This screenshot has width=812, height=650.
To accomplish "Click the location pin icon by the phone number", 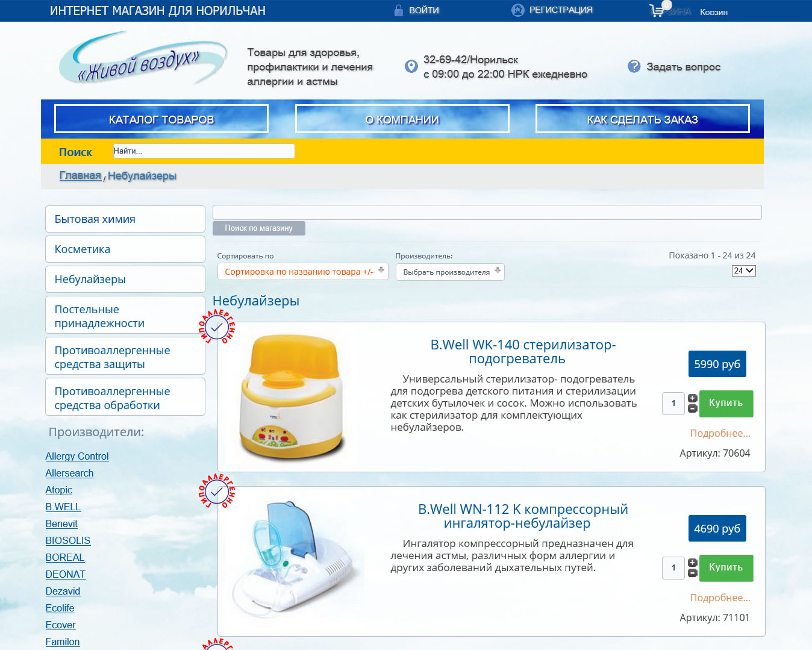I will click(411, 66).
